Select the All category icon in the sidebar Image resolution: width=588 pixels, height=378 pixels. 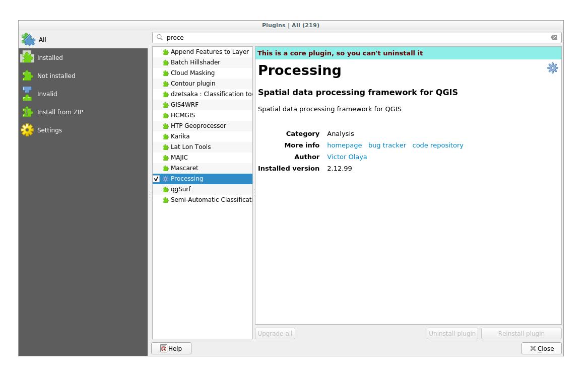29,39
